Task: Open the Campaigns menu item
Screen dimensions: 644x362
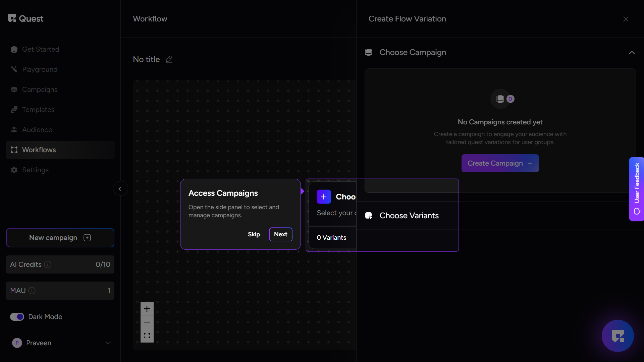Action: tap(40, 89)
